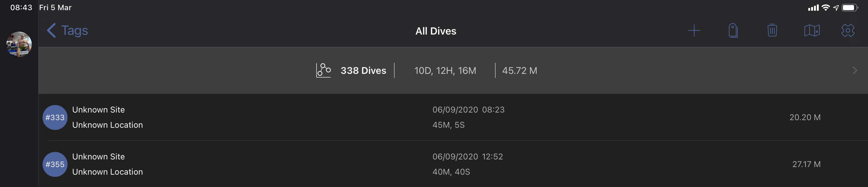The height and width of the screenshot is (187, 868).
Task: Open the map view icon
Action: tap(812, 31)
